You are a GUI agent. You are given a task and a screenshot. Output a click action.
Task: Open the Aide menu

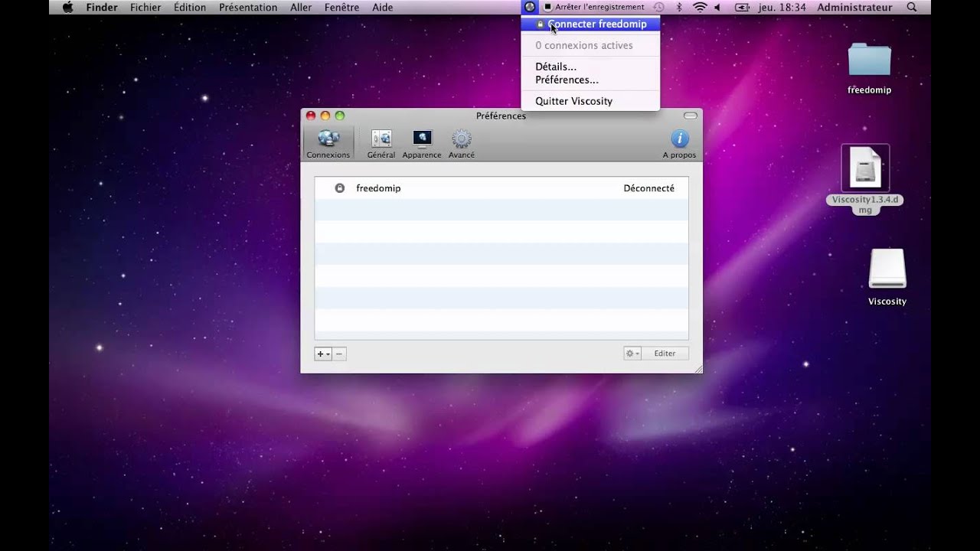(382, 7)
